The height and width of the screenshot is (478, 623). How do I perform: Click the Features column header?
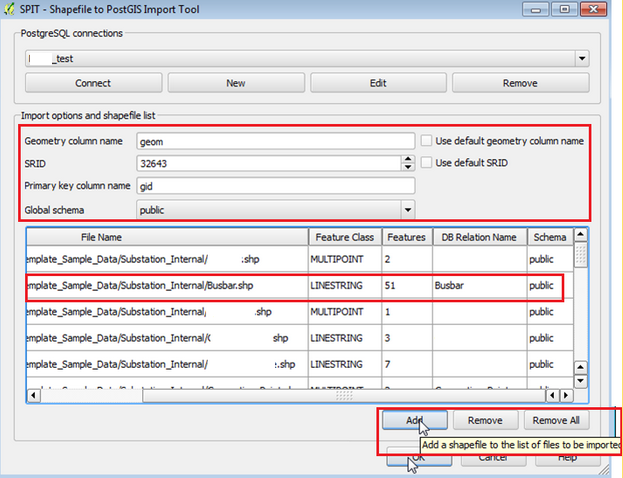pyautogui.click(x=407, y=237)
